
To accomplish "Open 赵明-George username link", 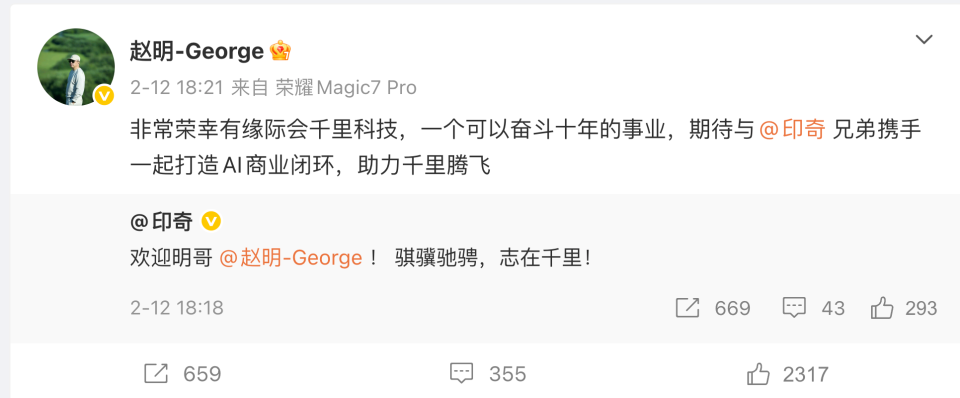I will (x=197, y=51).
